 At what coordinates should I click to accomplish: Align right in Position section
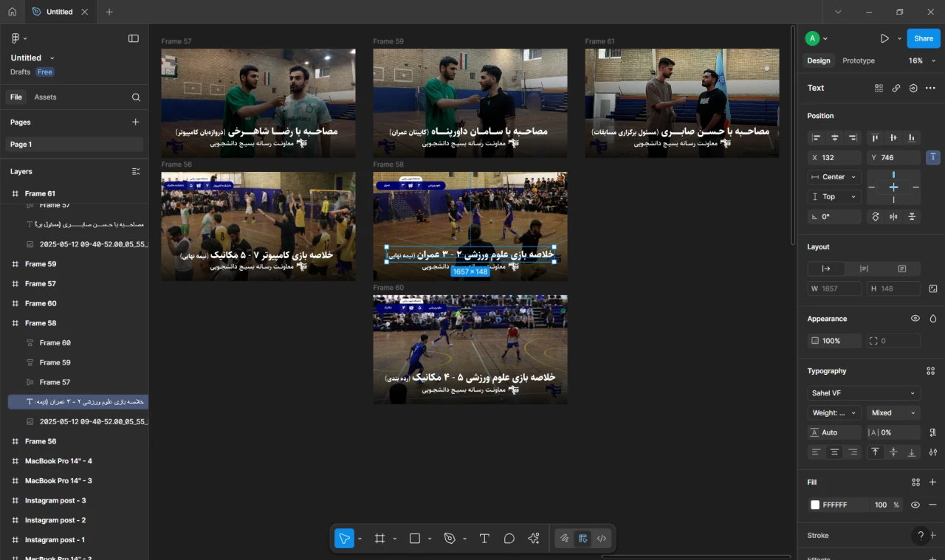[853, 138]
